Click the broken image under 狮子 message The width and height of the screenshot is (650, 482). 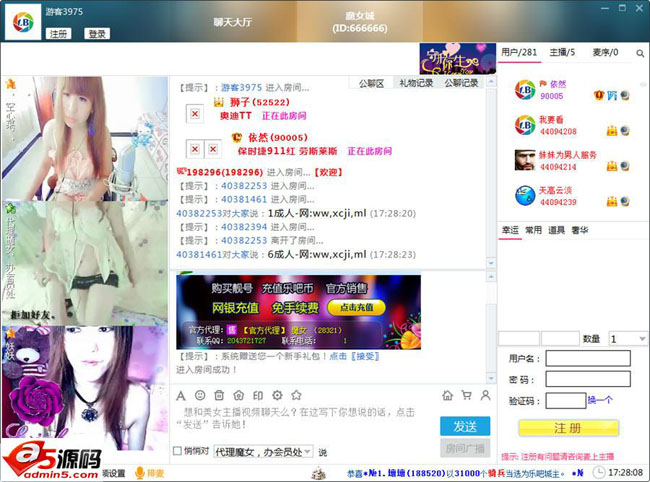click(x=195, y=114)
